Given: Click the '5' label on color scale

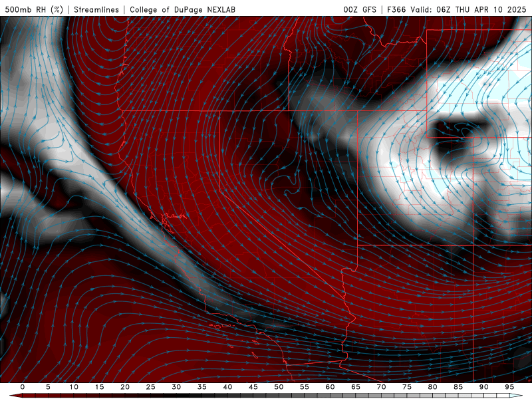Looking at the screenshot, I should 48,387.
